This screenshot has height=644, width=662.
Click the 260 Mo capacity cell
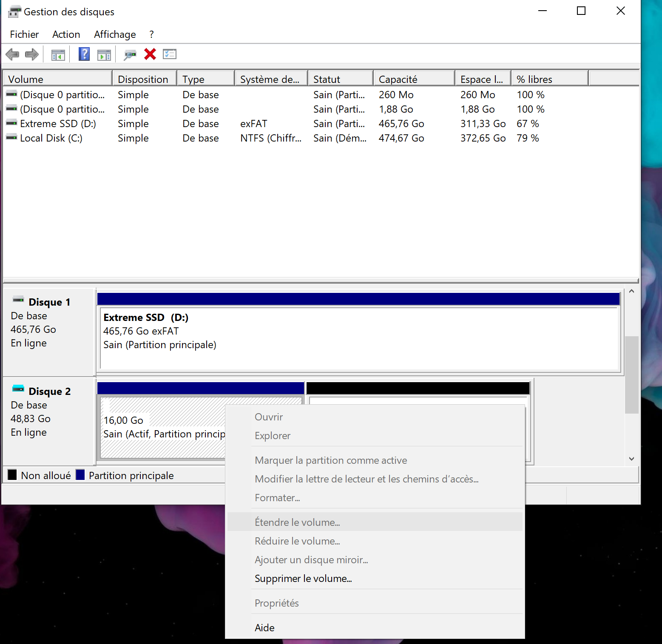point(396,94)
